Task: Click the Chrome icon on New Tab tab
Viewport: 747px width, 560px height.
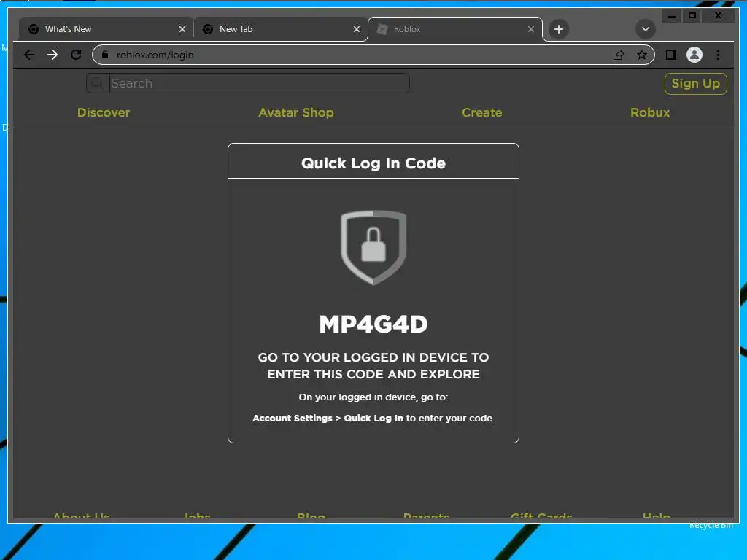Action: click(208, 29)
